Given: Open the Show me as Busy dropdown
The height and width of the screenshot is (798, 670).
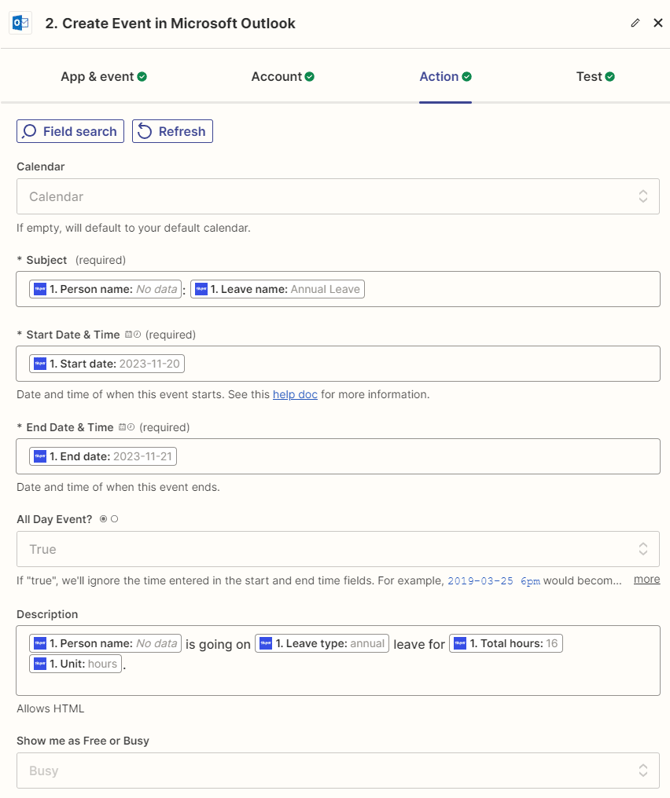Looking at the screenshot, I should click(338, 771).
